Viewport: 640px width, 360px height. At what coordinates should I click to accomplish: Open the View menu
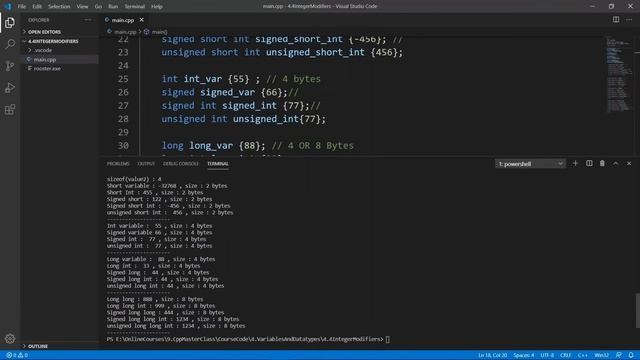pyautogui.click(x=82, y=6)
